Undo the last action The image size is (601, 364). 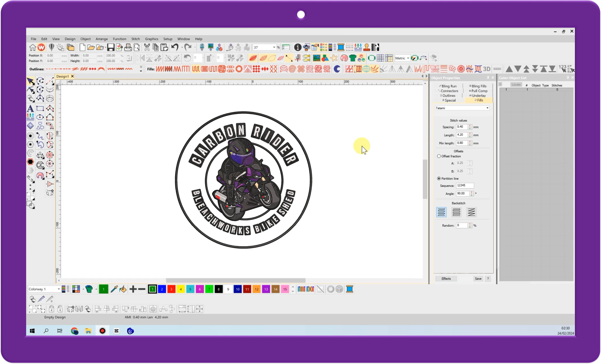[175, 47]
